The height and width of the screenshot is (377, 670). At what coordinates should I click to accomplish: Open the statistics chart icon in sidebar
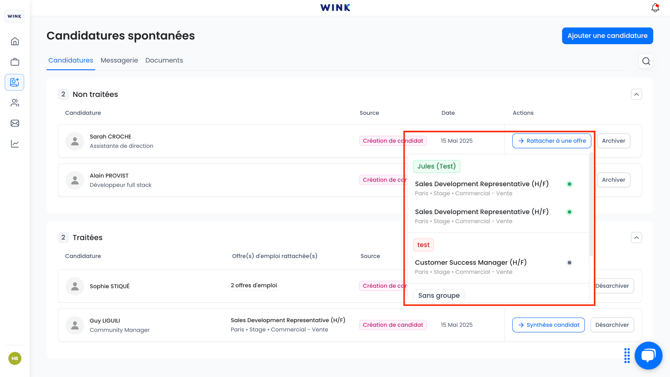click(15, 144)
